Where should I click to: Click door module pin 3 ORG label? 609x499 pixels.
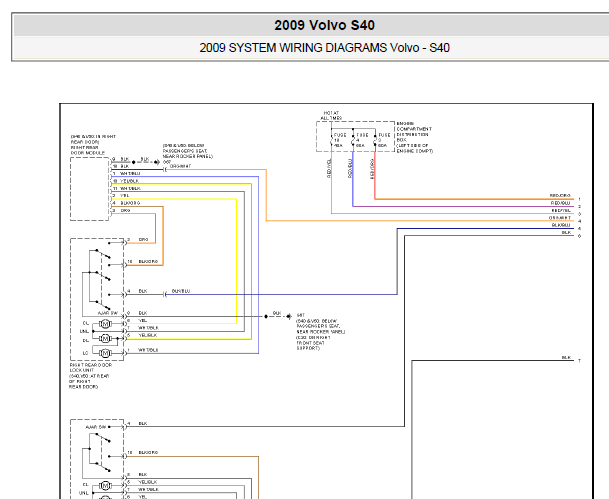pos(125,210)
